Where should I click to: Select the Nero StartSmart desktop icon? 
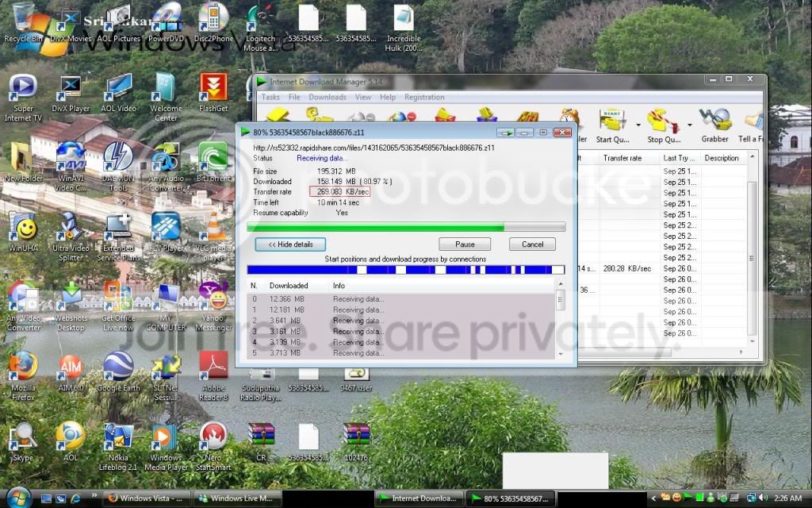(213, 447)
